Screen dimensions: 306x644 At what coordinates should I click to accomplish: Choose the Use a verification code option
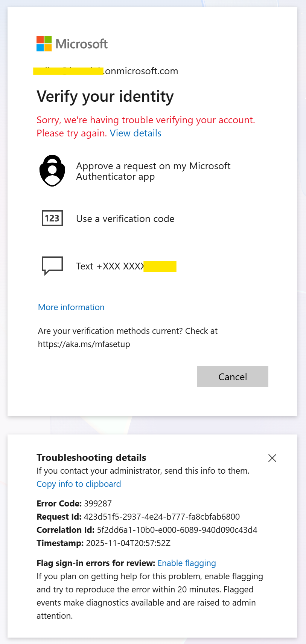point(125,219)
